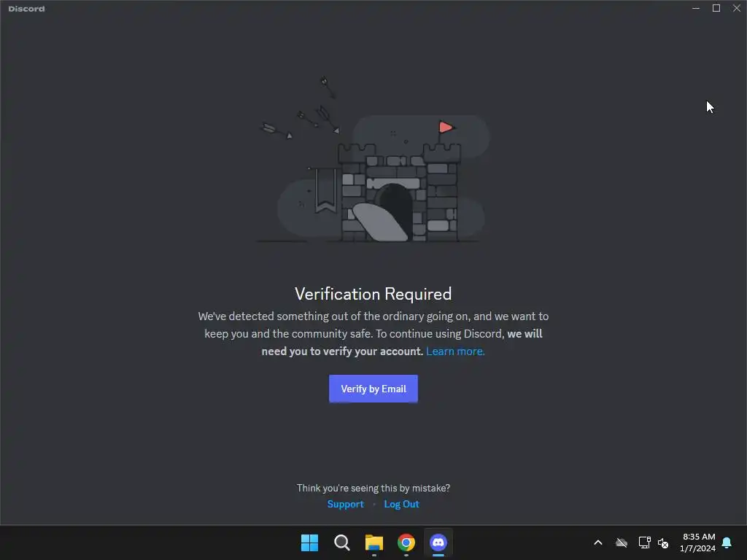Show hidden system tray icons
747x560 pixels.
598,542
